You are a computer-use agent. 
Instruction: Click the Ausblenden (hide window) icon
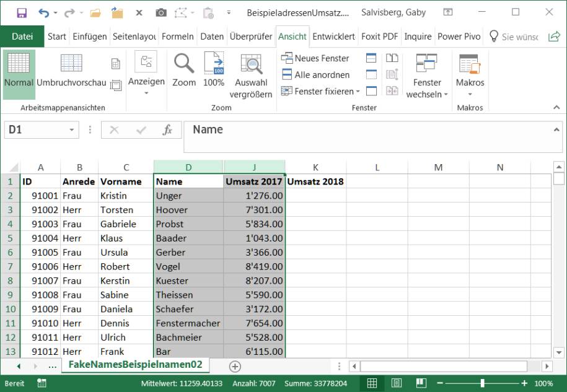[371, 74]
